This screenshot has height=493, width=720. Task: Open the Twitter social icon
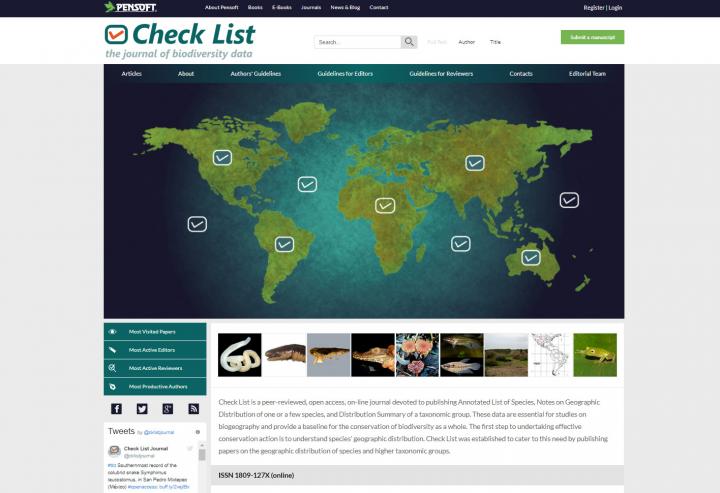coord(142,408)
